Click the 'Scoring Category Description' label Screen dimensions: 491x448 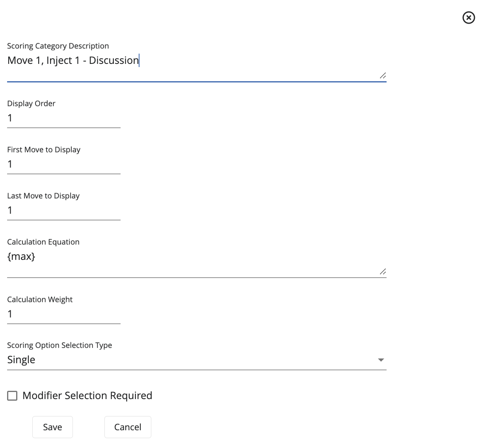tap(58, 46)
